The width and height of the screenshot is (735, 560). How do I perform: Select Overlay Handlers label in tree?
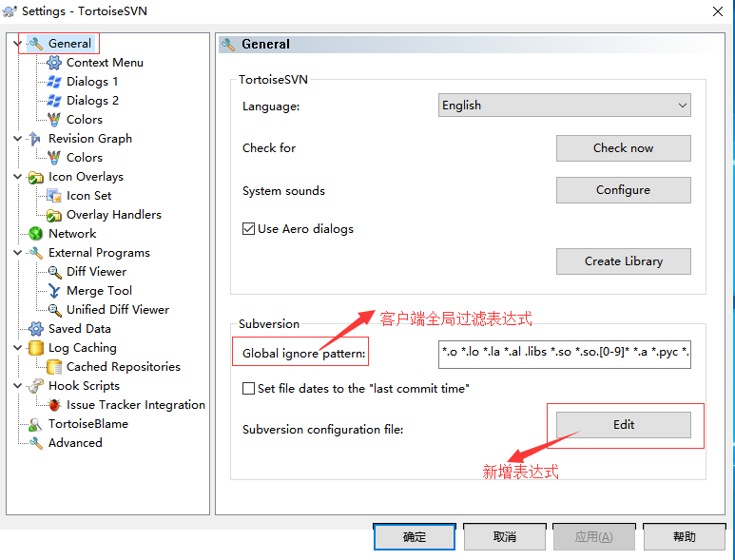tap(114, 215)
